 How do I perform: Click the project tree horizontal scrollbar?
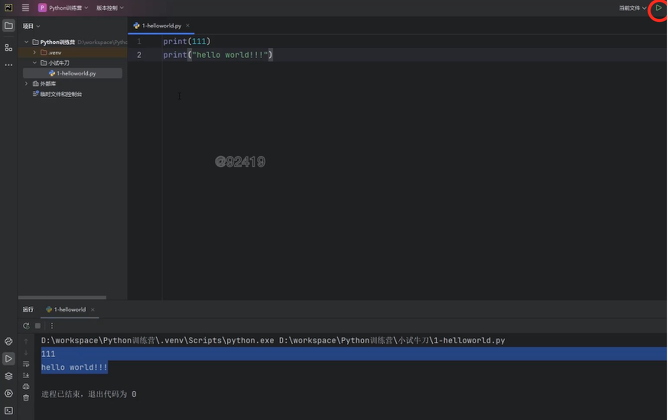click(x=62, y=297)
